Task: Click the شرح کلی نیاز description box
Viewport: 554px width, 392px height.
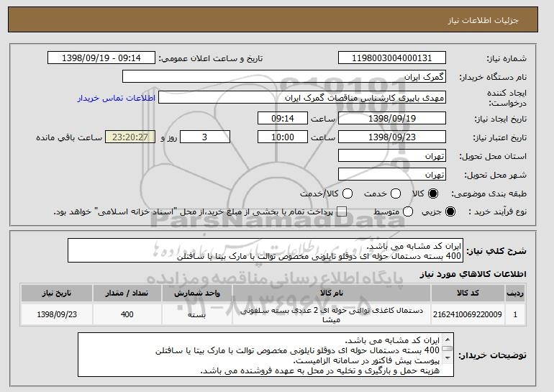Action: pyautogui.click(x=265, y=250)
